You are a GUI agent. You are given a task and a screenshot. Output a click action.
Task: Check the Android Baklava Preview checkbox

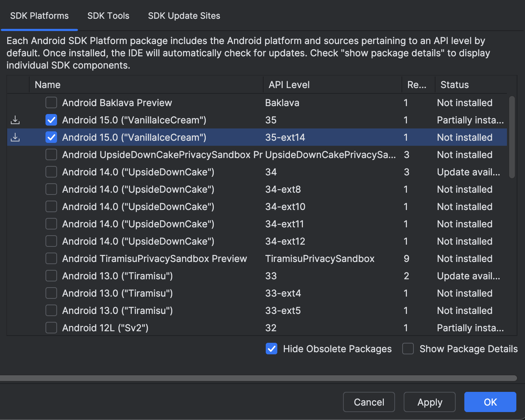tap(51, 102)
